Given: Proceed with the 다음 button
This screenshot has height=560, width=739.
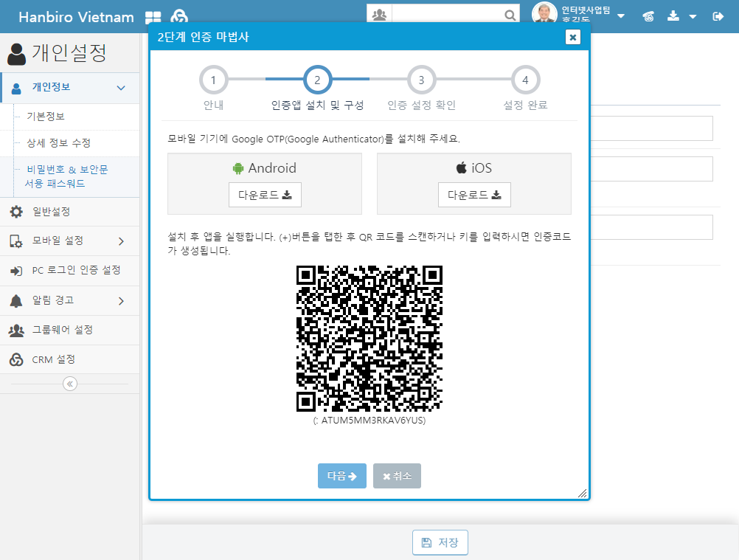Looking at the screenshot, I should (x=342, y=476).
